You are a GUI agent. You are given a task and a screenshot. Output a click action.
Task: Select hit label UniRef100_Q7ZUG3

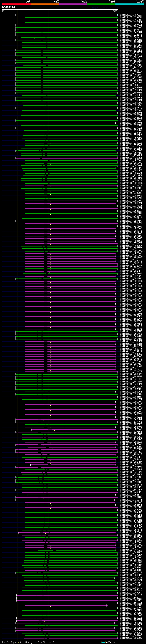click(131, 361)
